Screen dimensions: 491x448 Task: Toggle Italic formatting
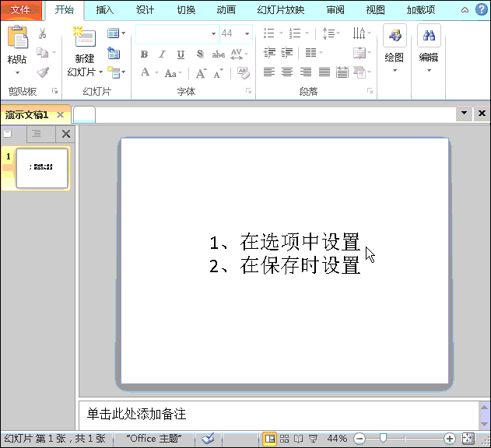[162, 54]
